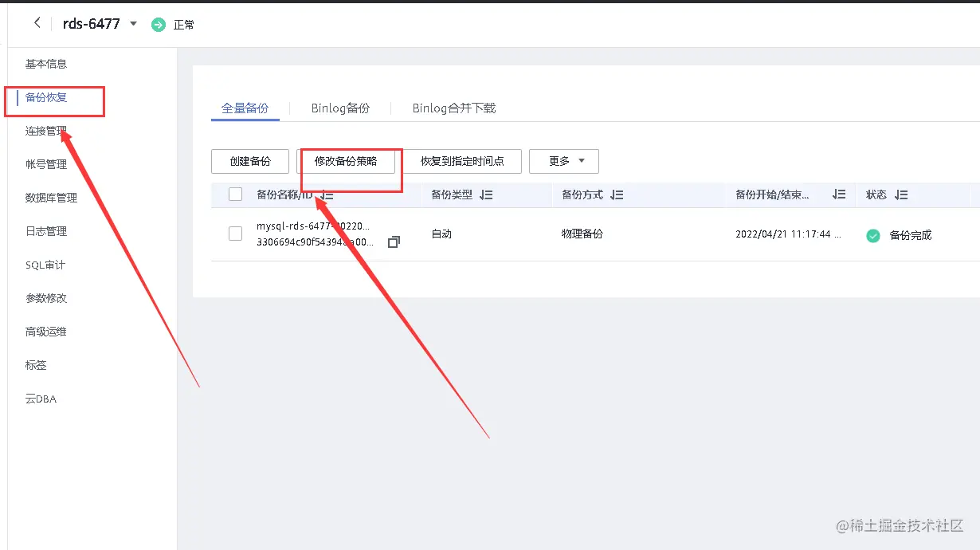Copy the backup ID with copy icon
This screenshot has height=550, width=980.
[394, 242]
